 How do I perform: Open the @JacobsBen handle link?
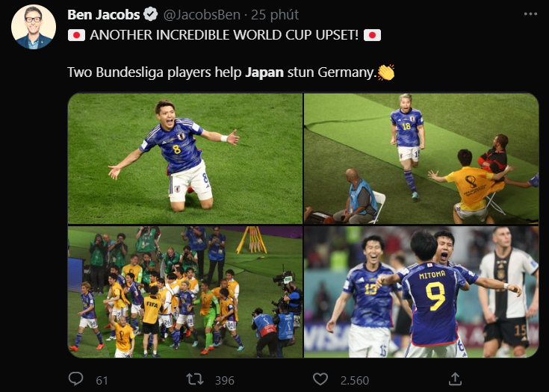click(202, 15)
